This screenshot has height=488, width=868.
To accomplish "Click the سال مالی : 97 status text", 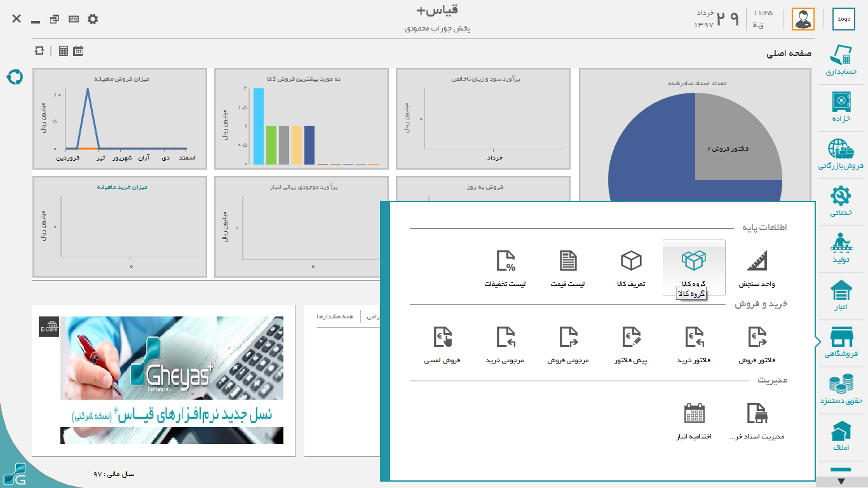I will (114, 474).
